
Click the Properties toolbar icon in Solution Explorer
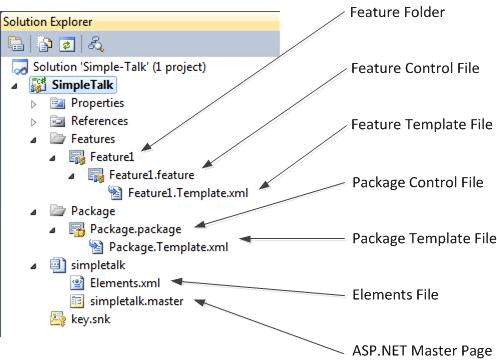[16, 44]
